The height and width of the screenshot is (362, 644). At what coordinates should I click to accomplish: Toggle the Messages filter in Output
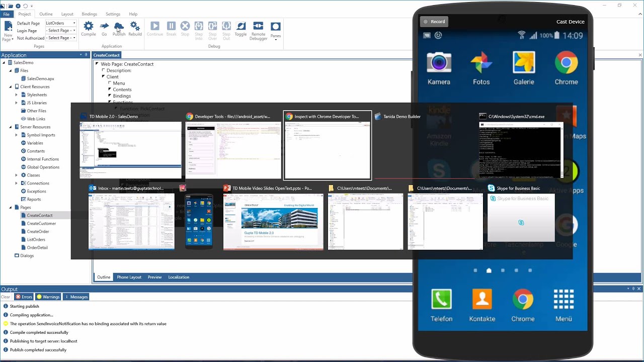click(x=76, y=297)
